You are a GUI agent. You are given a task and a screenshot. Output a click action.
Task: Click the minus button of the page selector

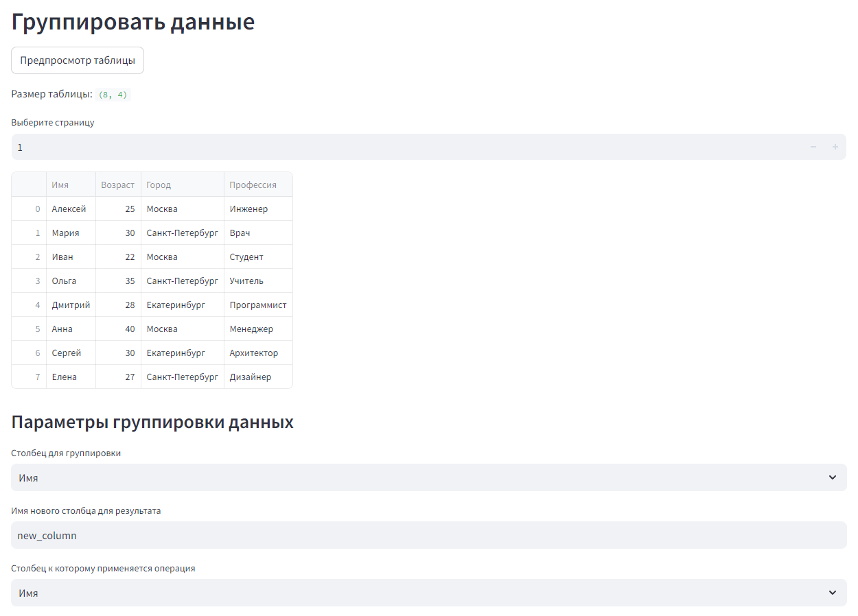pos(813,147)
